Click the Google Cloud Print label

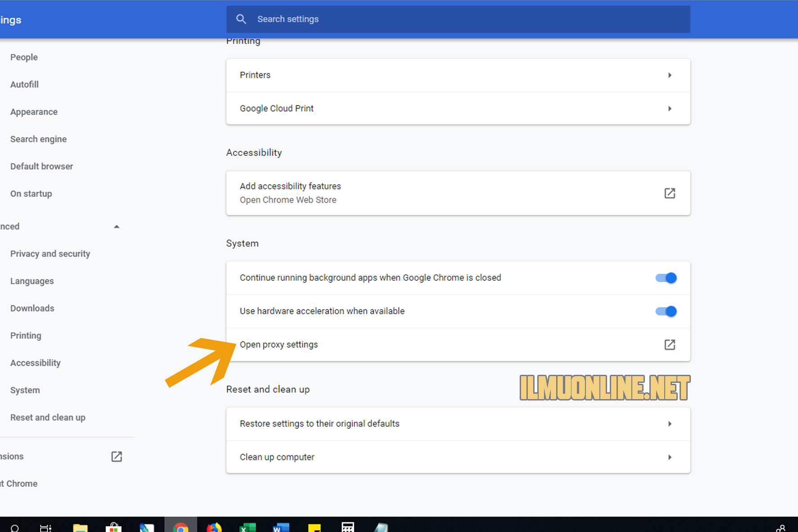point(277,109)
